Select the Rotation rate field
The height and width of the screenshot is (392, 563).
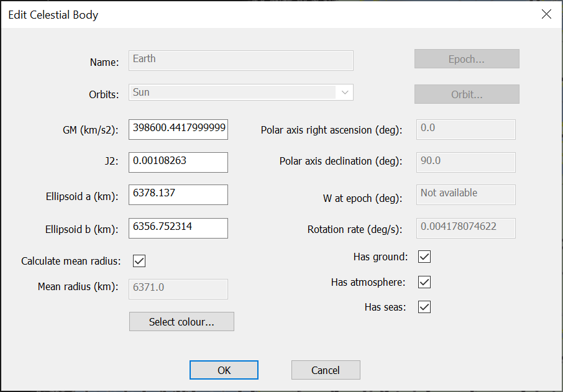coord(465,227)
